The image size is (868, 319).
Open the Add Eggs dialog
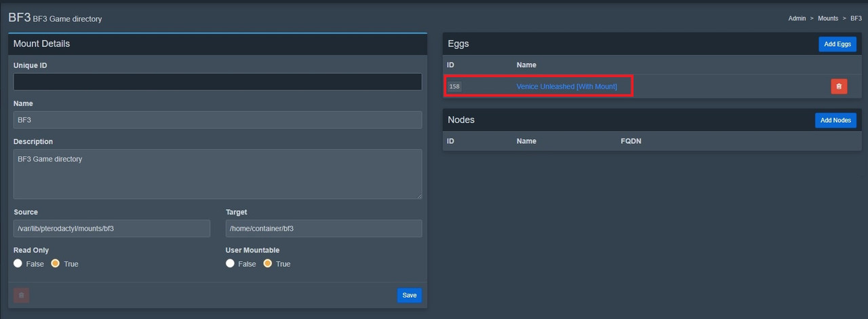coord(837,44)
